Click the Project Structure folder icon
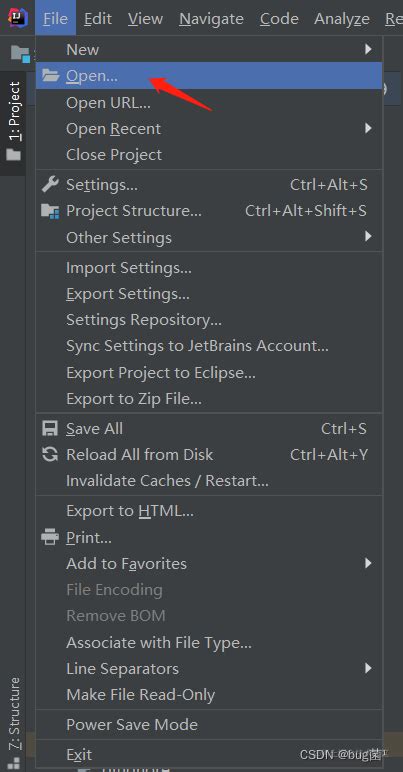This screenshot has height=772, width=403. (50, 211)
